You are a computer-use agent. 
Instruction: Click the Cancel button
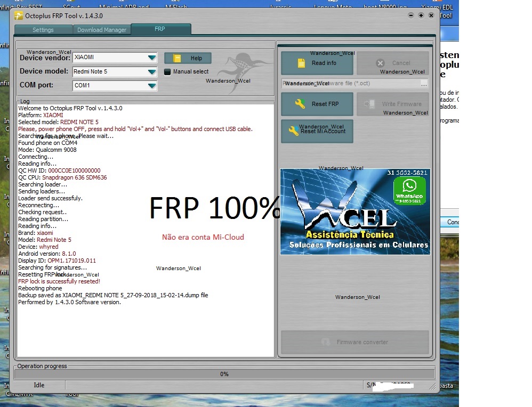pos(393,63)
